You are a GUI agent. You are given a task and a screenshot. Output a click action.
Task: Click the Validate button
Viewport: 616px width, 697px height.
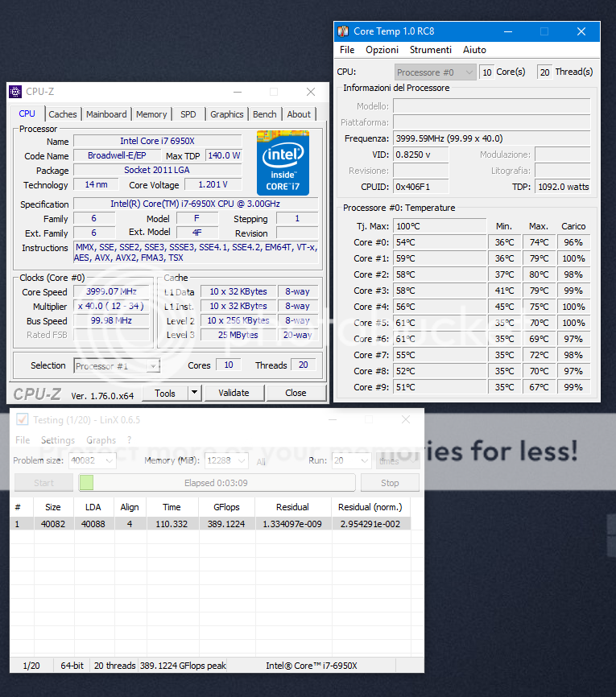point(234,393)
